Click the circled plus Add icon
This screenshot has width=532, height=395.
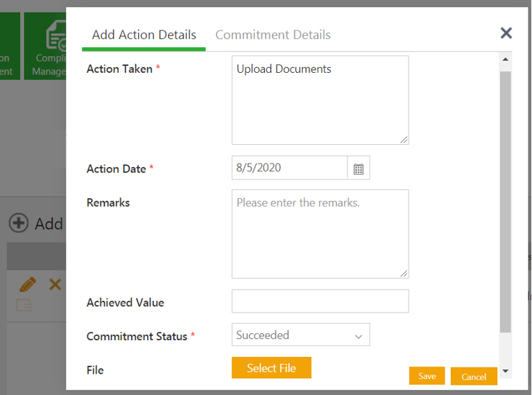pyautogui.click(x=19, y=223)
